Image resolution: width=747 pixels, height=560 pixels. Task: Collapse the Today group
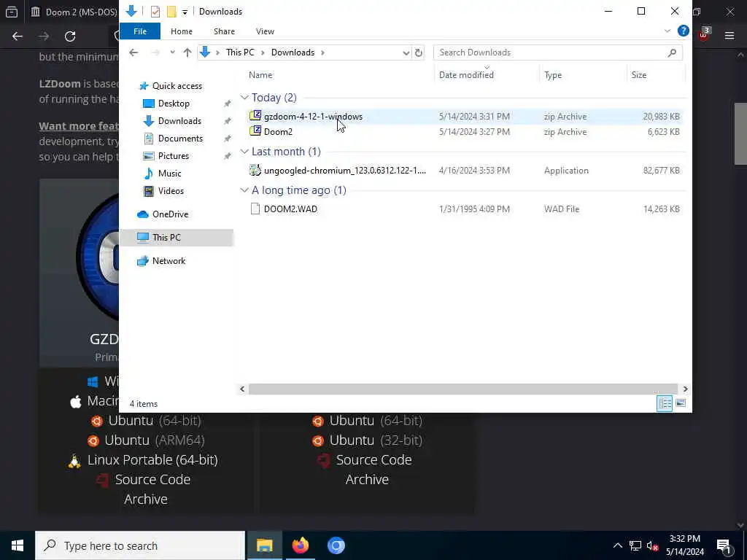click(x=244, y=98)
